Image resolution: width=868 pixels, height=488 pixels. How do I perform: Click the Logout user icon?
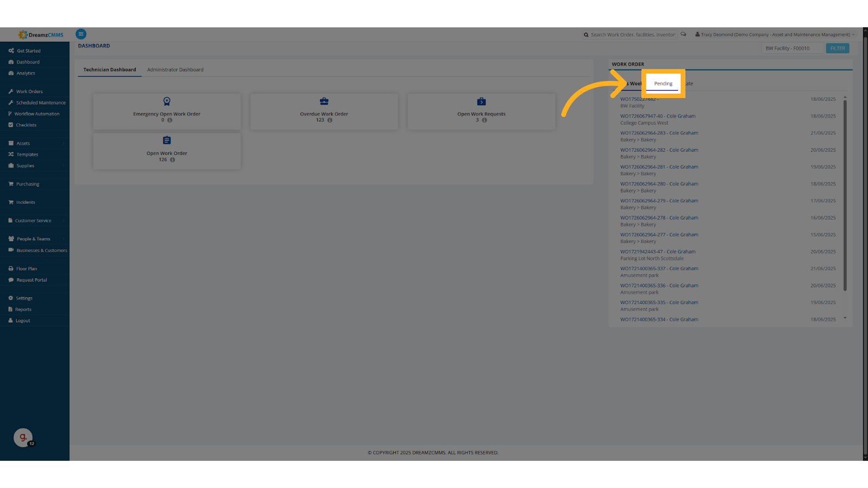[10, 320]
